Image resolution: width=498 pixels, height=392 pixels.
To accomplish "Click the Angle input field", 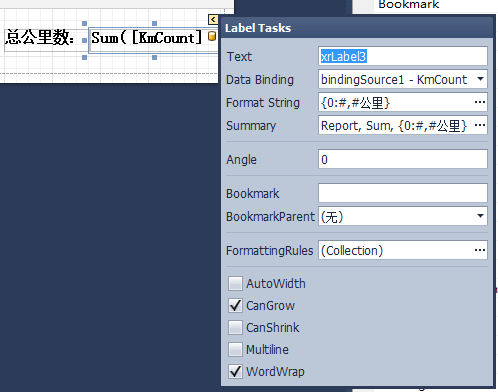I will [403, 159].
